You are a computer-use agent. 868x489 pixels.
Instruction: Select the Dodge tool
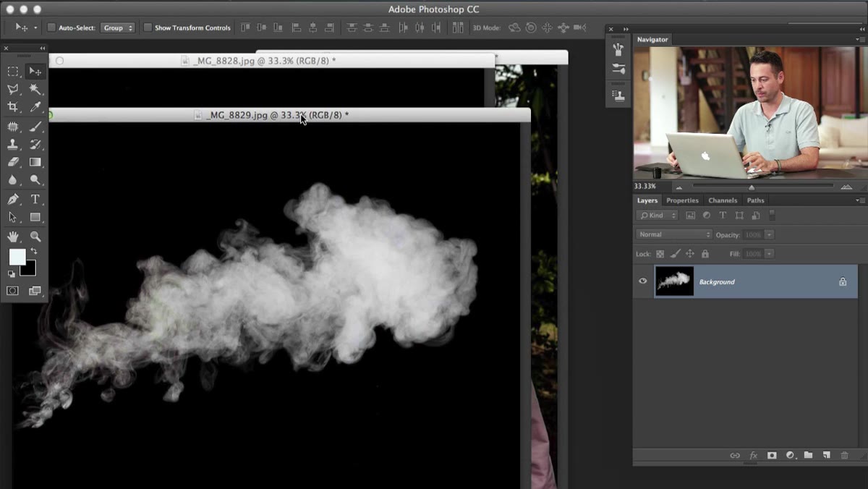pos(35,180)
